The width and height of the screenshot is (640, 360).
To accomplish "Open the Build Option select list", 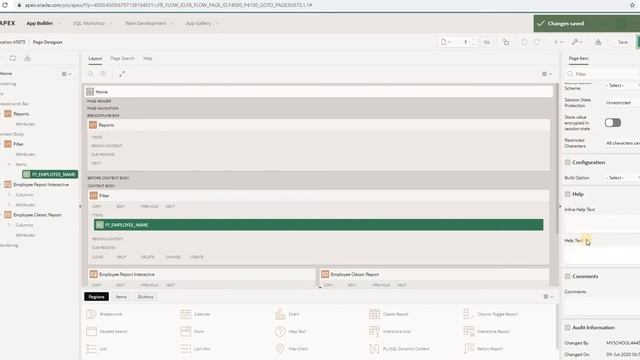I will 622,178.
